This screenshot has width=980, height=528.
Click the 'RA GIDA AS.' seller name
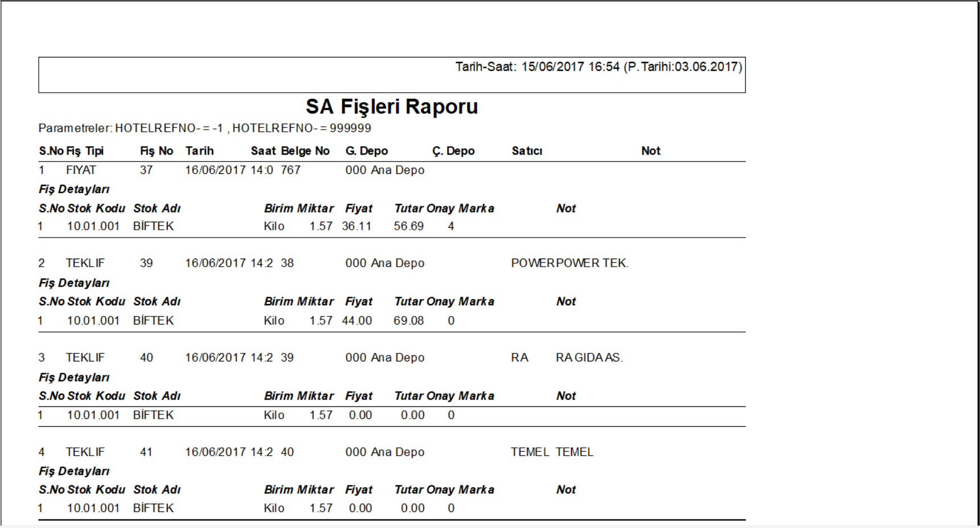point(589,357)
